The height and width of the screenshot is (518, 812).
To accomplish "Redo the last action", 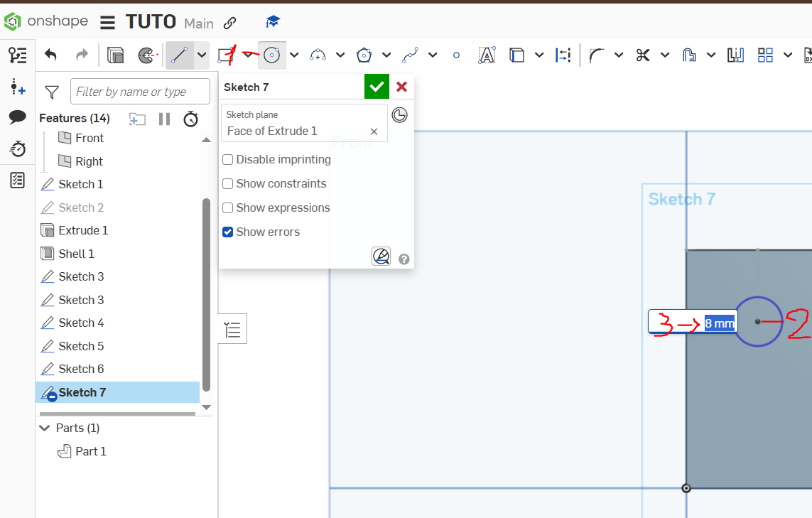I will tap(82, 55).
